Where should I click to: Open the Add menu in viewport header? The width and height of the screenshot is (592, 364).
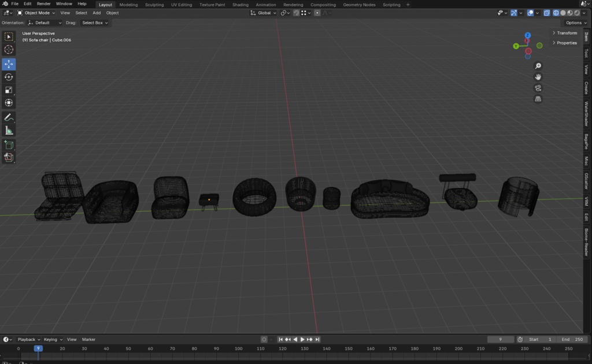pos(97,13)
